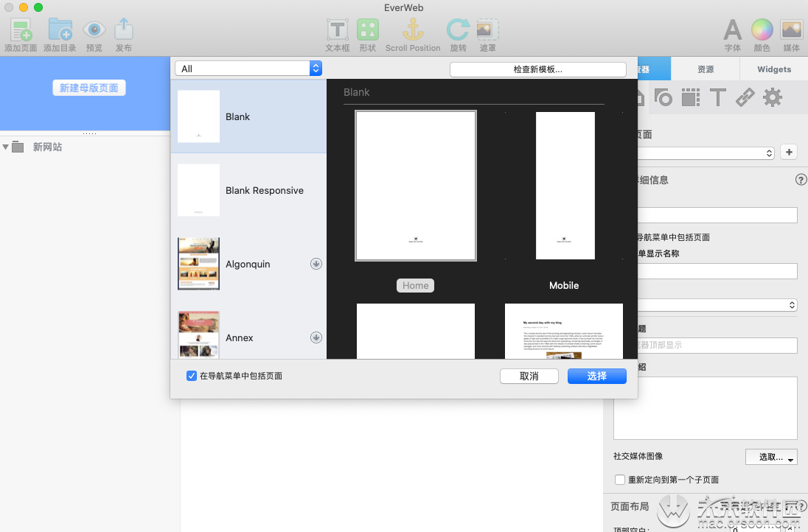
Task: Click the Publish upload icon
Action: click(x=124, y=29)
